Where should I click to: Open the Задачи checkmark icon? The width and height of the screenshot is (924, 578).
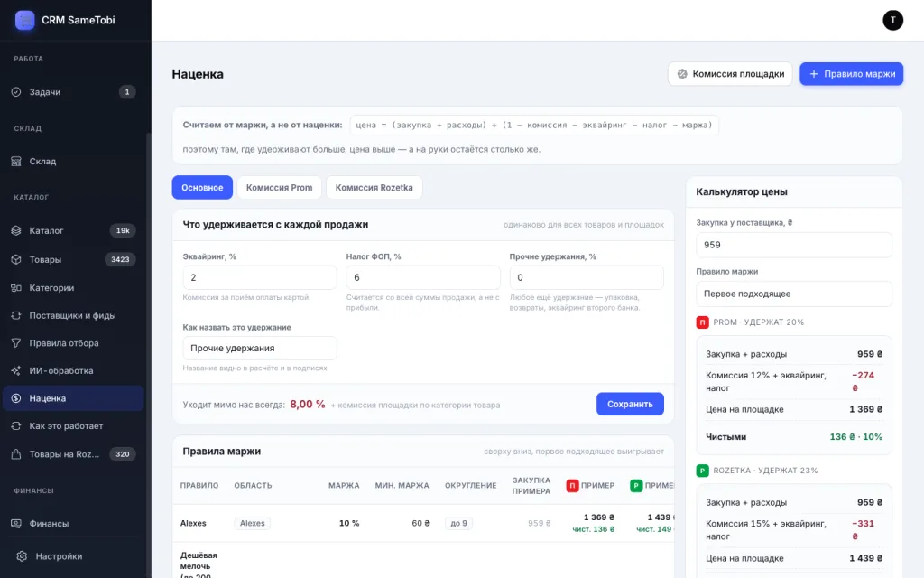pos(16,92)
